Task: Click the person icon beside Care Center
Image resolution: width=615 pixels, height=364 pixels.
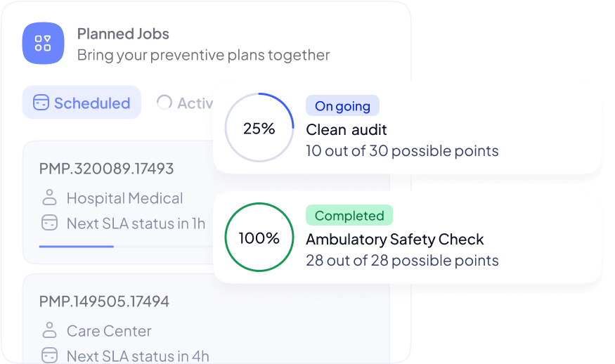Action: (x=49, y=330)
